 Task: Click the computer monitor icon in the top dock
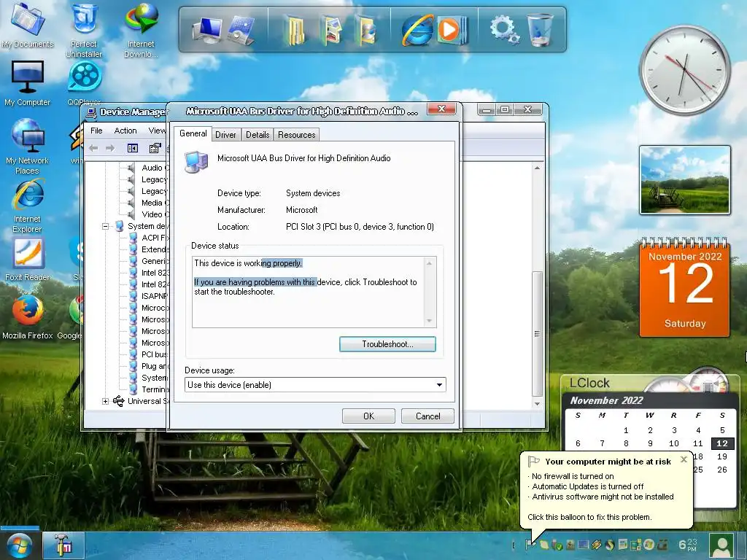[x=206, y=31]
